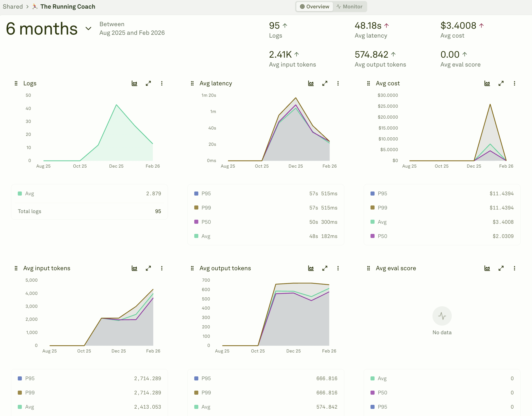The image size is (532, 416).
Task: Open the Avg output tokens three-dot menu
Action: (338, 268)
